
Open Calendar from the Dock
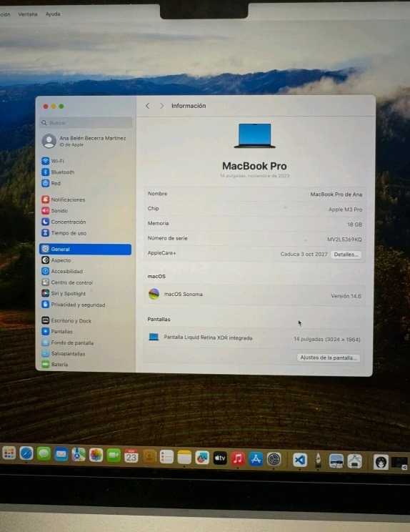click(x=131, y=456)
